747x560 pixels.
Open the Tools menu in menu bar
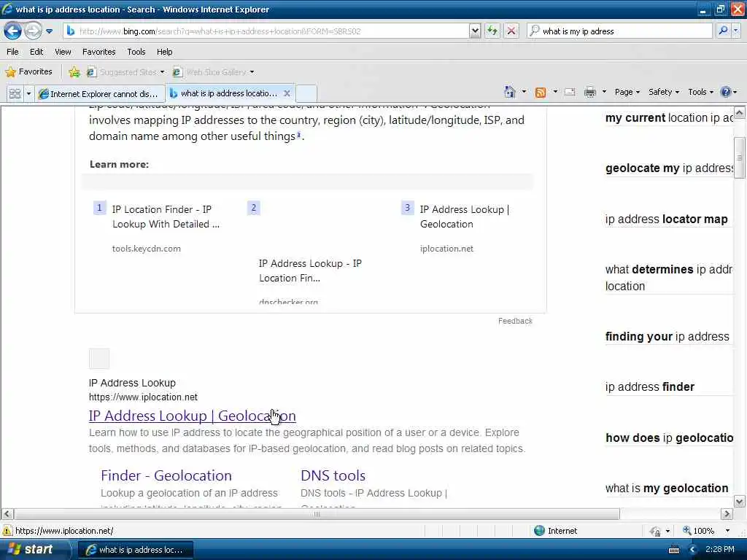(x=136, y=52)
